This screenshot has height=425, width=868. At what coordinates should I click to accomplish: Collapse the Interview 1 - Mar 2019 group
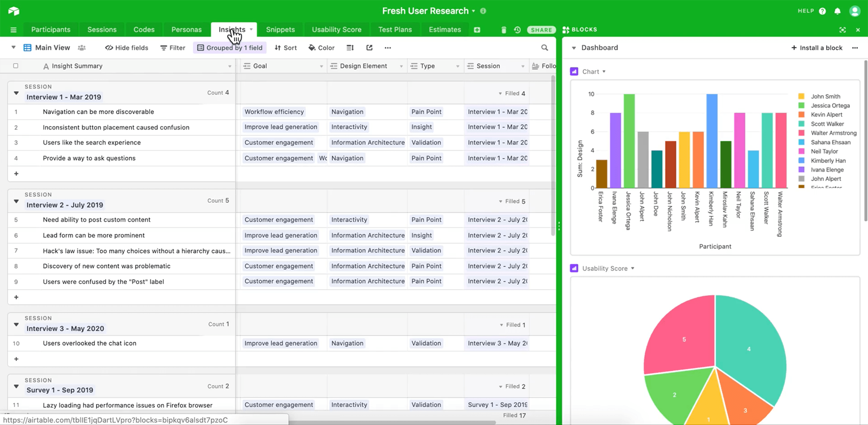[x=16, y=93]
